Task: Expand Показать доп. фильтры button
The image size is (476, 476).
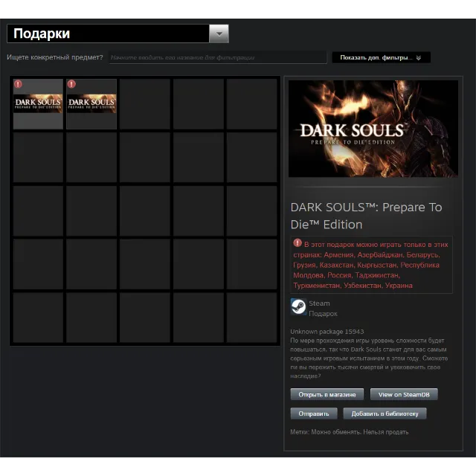Action: pyautogui.click(x=381, y=58)
